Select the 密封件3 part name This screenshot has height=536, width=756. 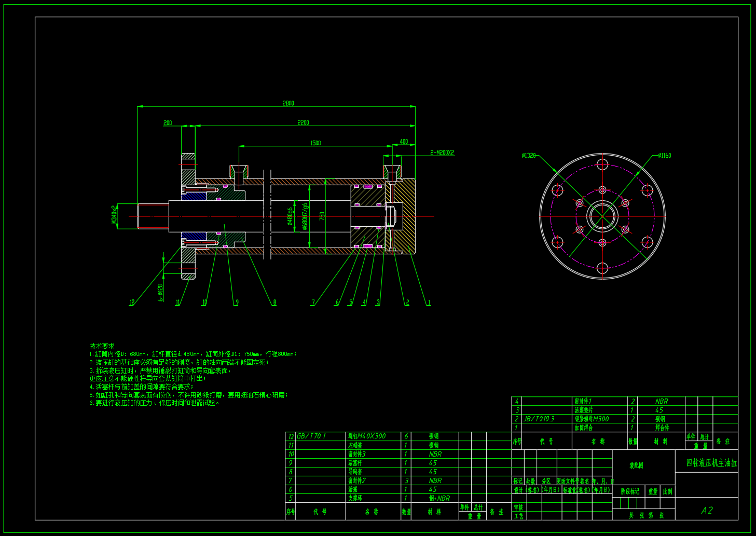[x=357, y=454]
